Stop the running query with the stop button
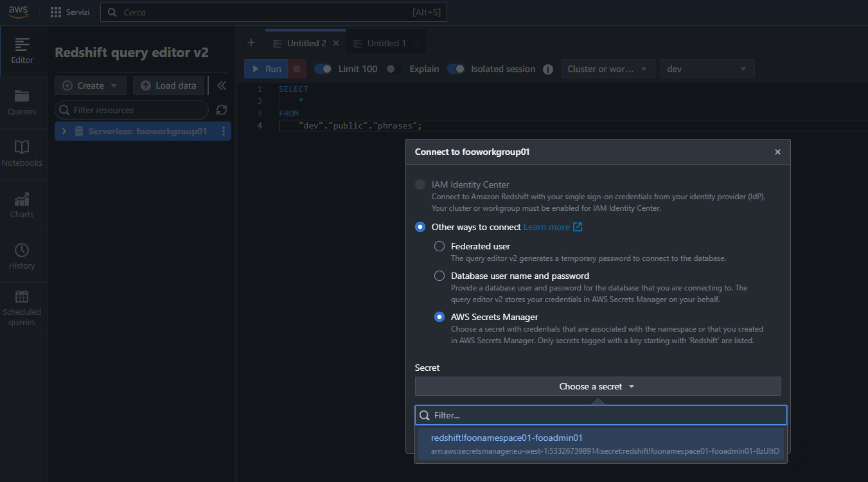This screenshot has height=482, width=868. (296, 69)
